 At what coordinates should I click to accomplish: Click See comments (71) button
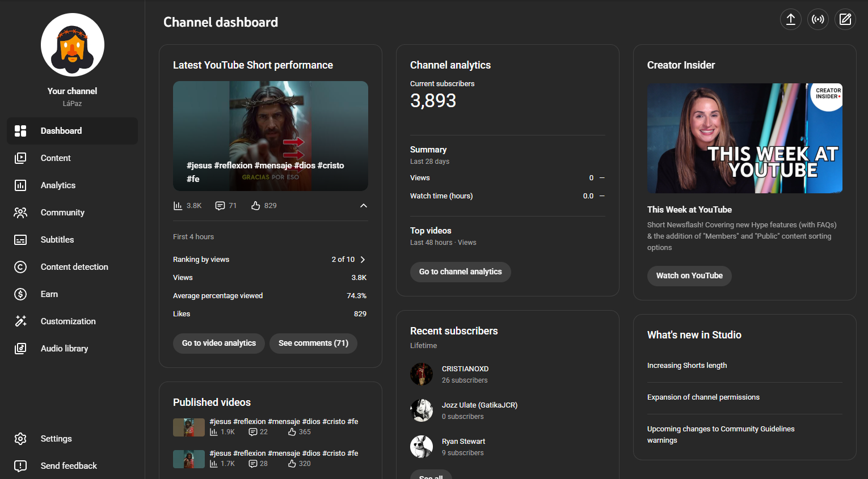pos(313,344)
